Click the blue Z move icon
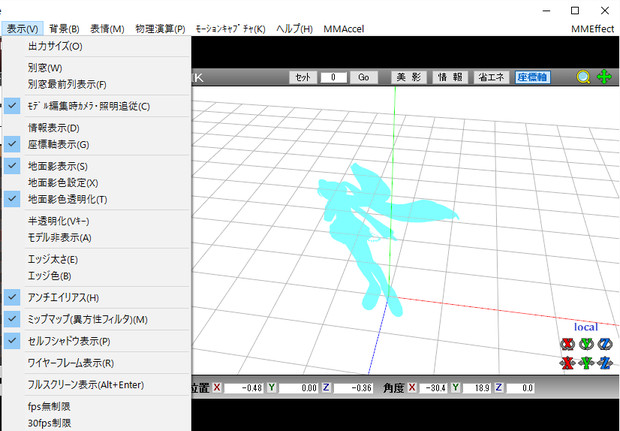Image resolution: width=620 pixels, height=431 pixels. [x=605, y=363]
